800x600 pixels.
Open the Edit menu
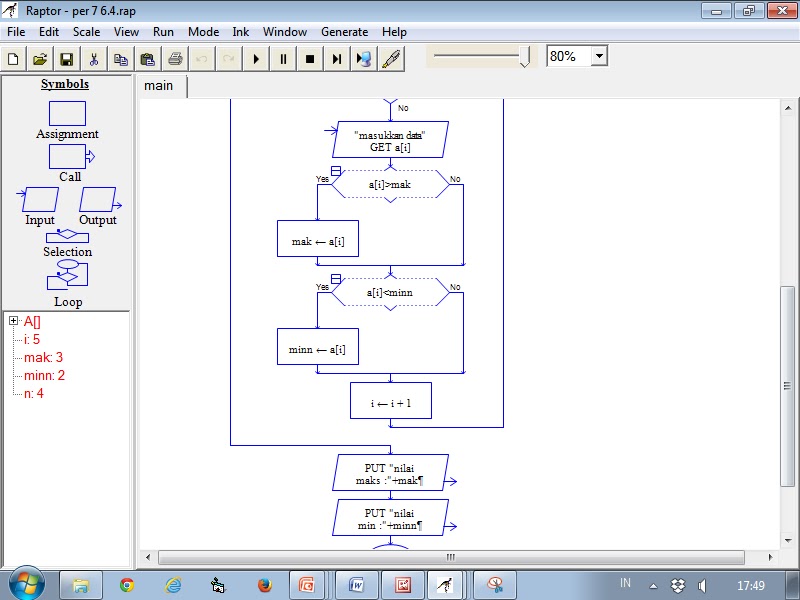(49, 32)
